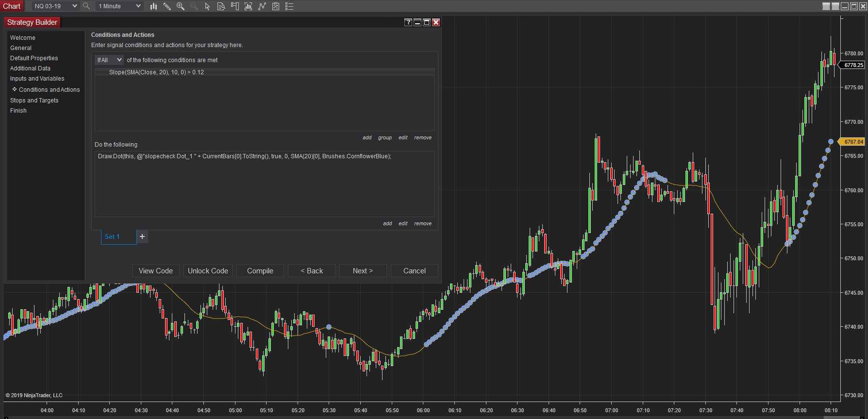
Task: Open Strategy Builder help question mark
Action: [408, 22]
